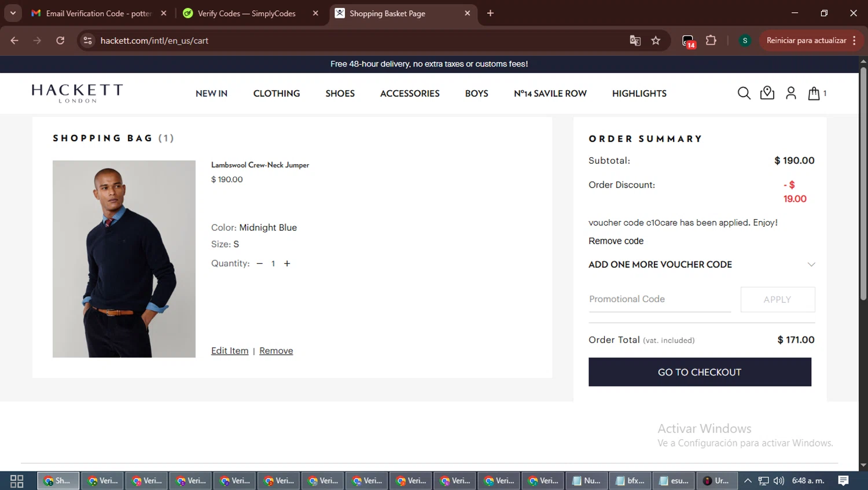Show hidden tray icons chevron
Viewport: 868px width, 490px height.
[748, 481]
